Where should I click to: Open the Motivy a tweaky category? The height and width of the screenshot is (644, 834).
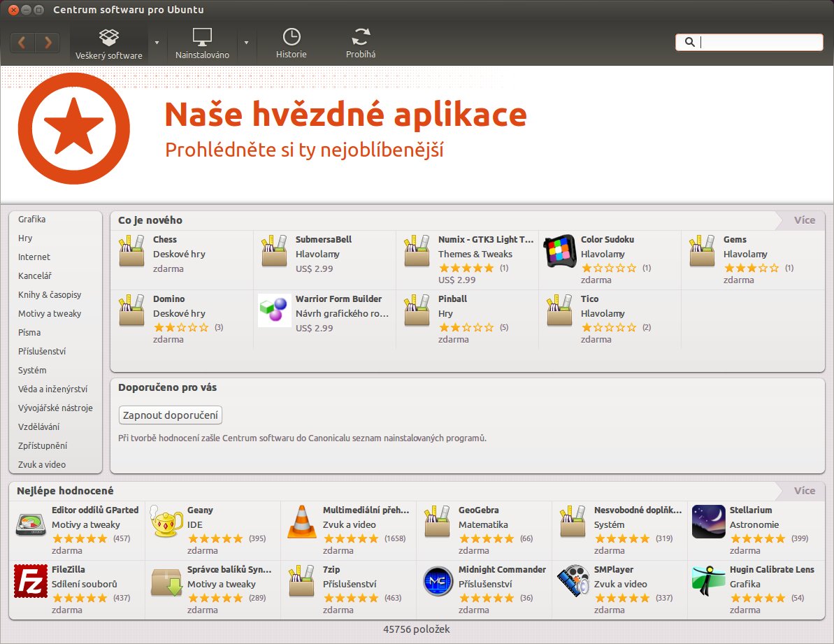50,314
